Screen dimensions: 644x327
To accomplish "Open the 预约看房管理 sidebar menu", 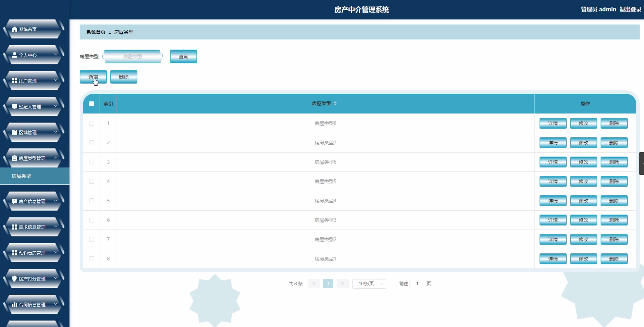I will tap(32, 253).
